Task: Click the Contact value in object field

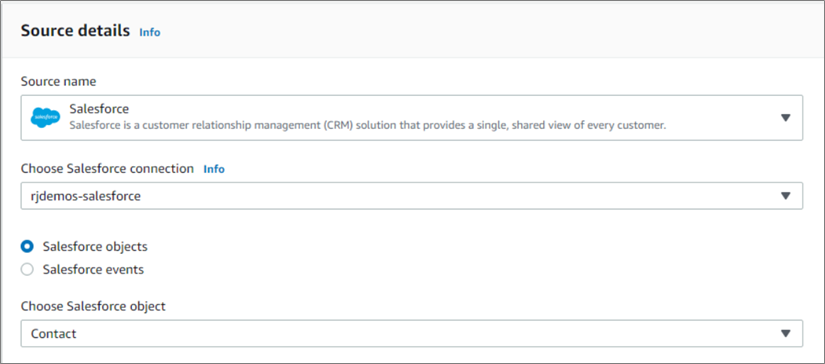Action: (x=54, y=333)
